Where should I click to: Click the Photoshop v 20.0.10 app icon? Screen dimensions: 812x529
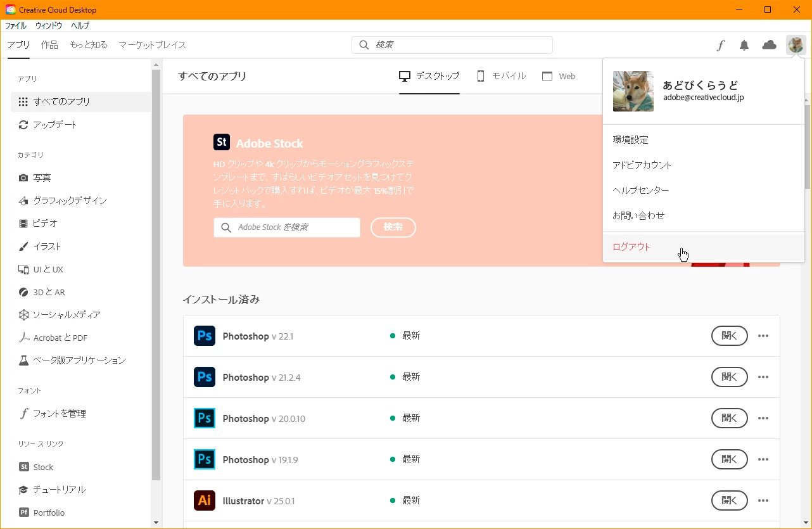pyautogui.click(x=205, y=418)
